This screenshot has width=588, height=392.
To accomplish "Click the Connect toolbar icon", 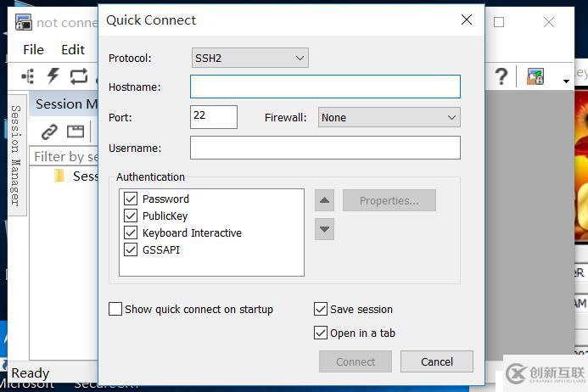I will 28,76.
